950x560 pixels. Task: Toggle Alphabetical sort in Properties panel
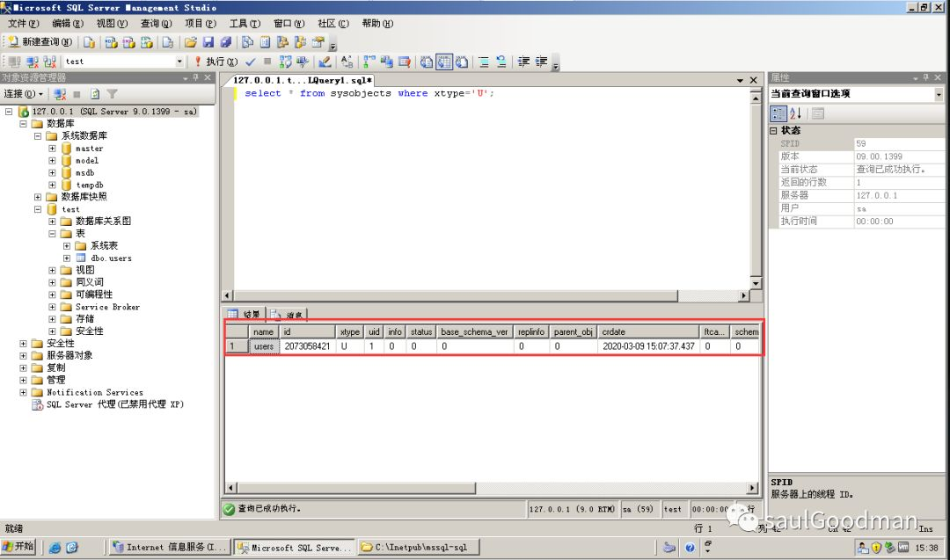(x=795, y=113)
